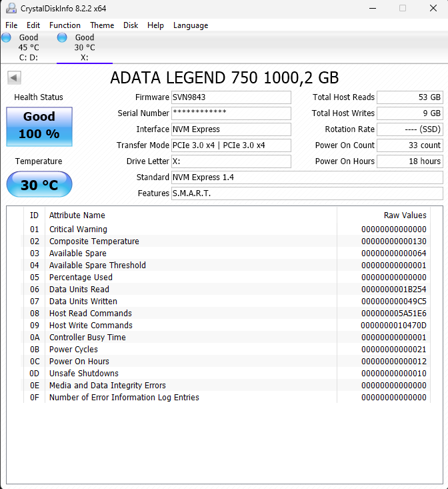
Task: Select the Controller Busy Time row
Action: point(225,338)
